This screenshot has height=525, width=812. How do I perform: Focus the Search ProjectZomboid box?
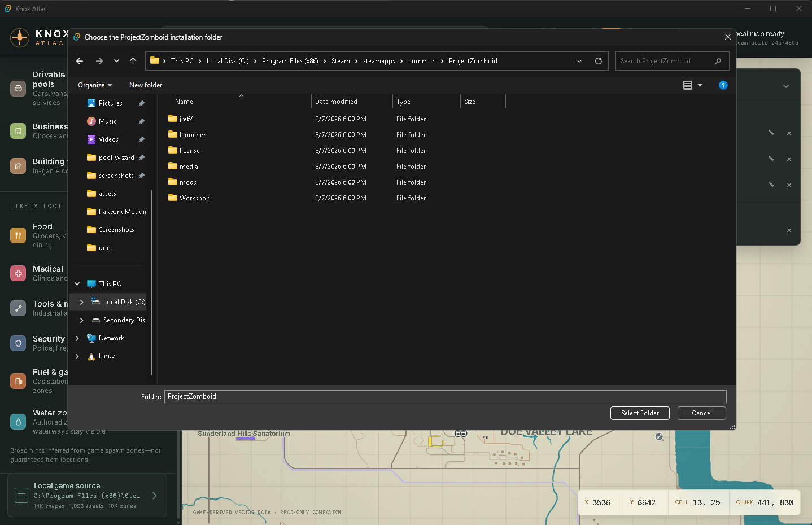672,61
